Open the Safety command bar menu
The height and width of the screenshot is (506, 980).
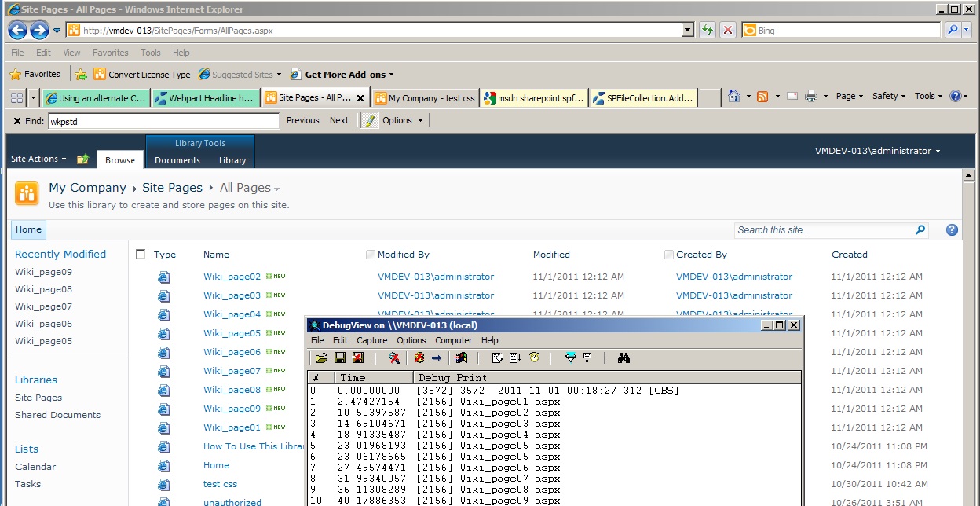click(889, 96)
